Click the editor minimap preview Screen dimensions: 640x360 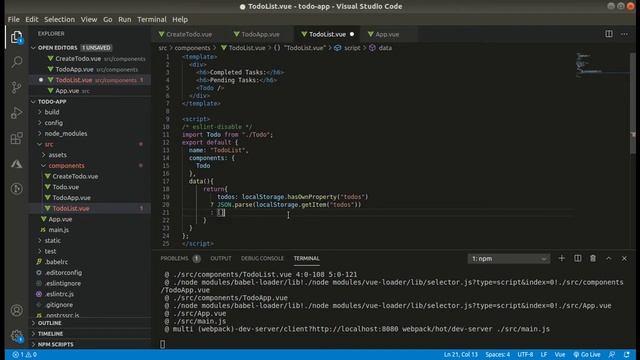click(x=602, y=65)
